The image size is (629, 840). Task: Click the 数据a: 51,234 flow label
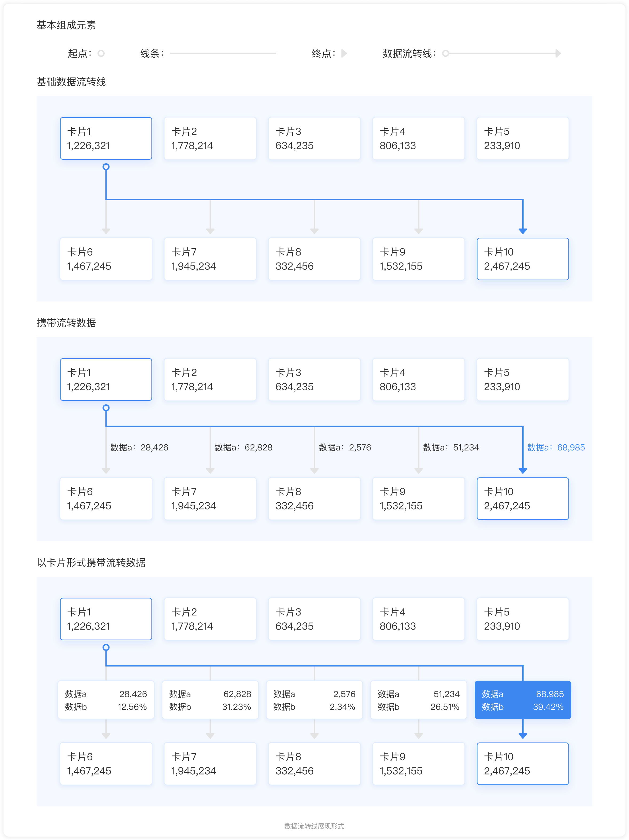pos(451,447)
